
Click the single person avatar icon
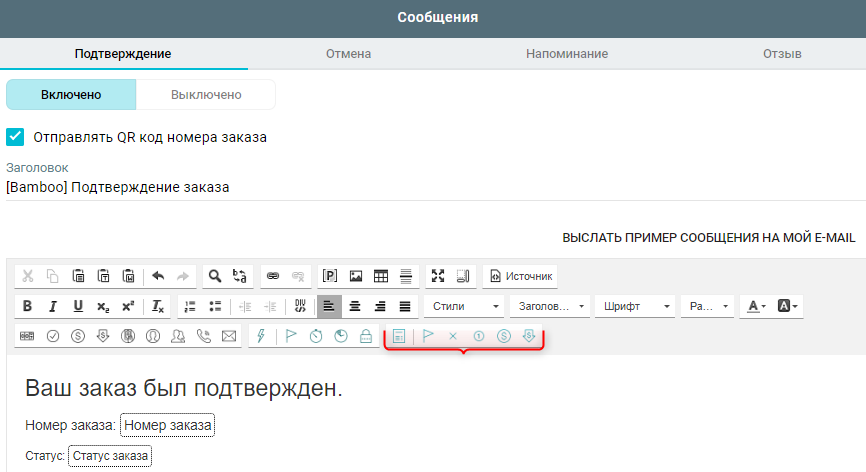[153, 336]
